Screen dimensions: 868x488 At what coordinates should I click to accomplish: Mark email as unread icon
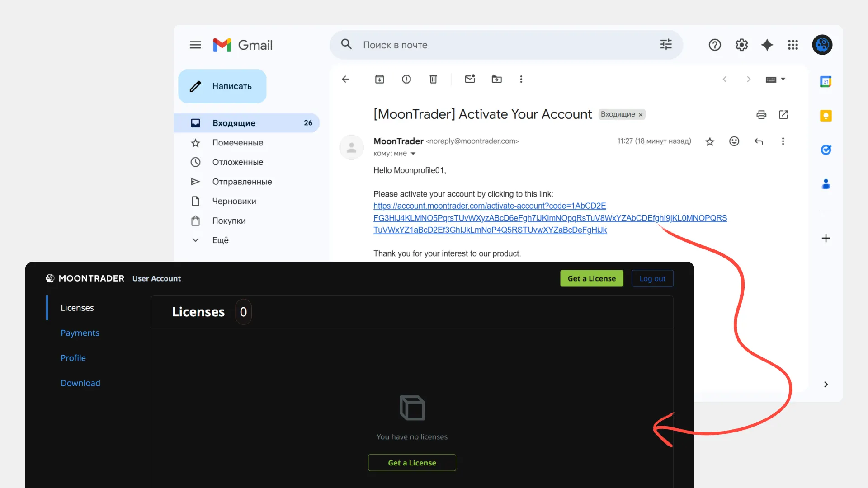[470, 79]
